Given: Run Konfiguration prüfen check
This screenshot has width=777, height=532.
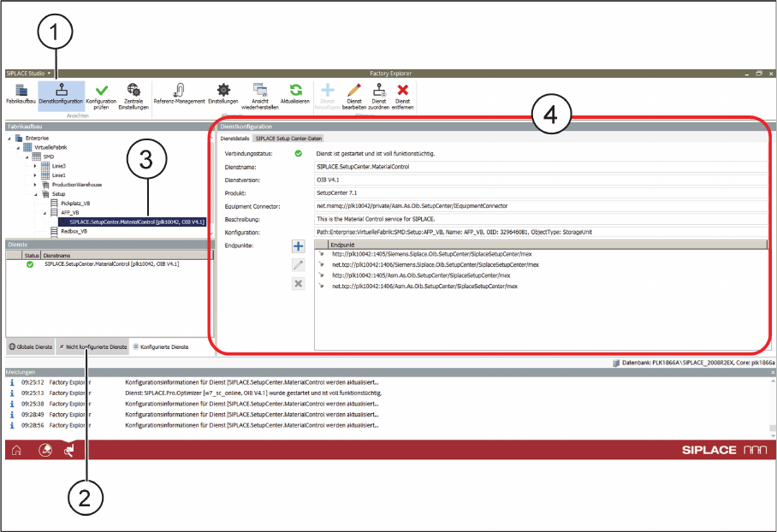Looking at the screenshot, I should point(101,93).
